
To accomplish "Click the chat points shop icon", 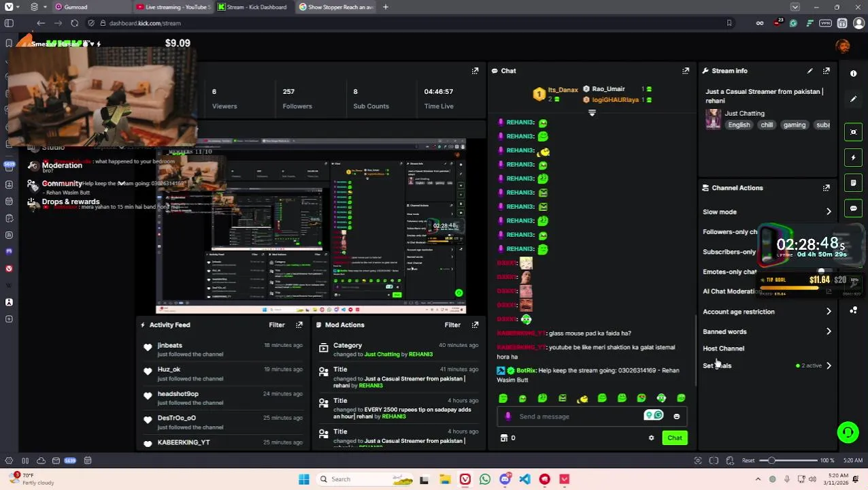I will (504, 438).
